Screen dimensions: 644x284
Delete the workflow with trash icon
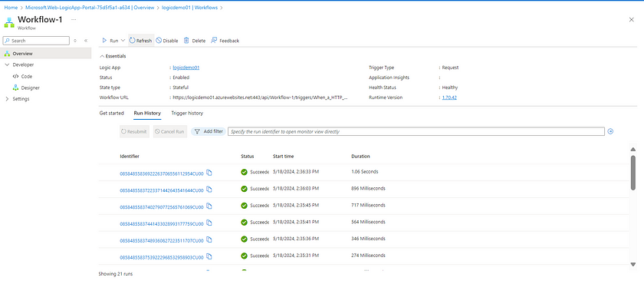[x=186, y=41]
